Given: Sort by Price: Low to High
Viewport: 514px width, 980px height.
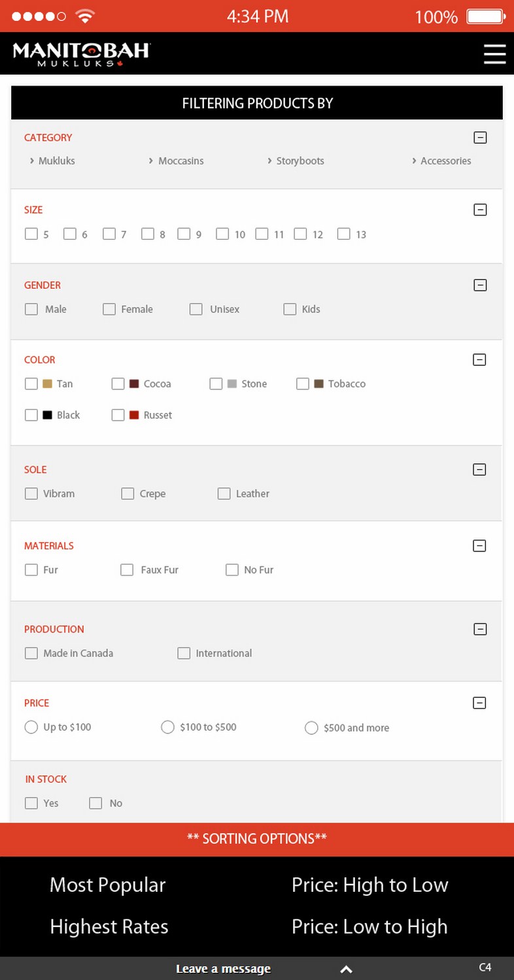Looking at the screenshot, I should pyautogui.click(x=369, y=926).
